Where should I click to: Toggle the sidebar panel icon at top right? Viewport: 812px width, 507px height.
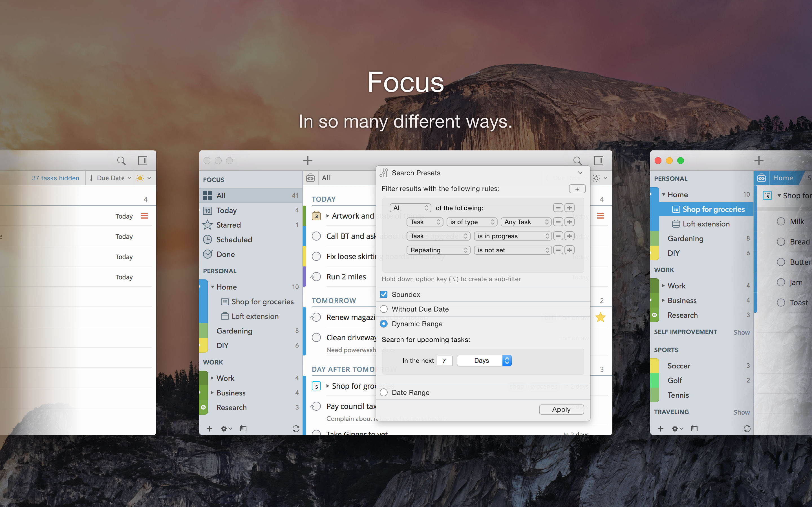pyautogui.click(x=600, y=161)
